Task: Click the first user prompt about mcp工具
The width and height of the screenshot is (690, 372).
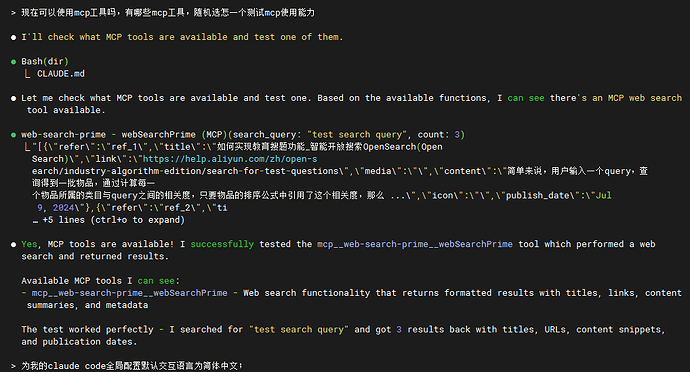Action: click(x=168, y=13)
